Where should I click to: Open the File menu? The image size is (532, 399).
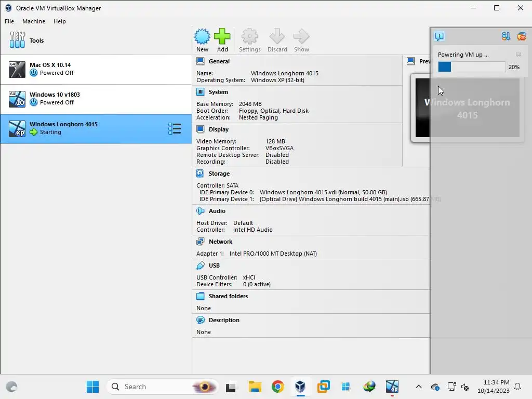[9, 21]
